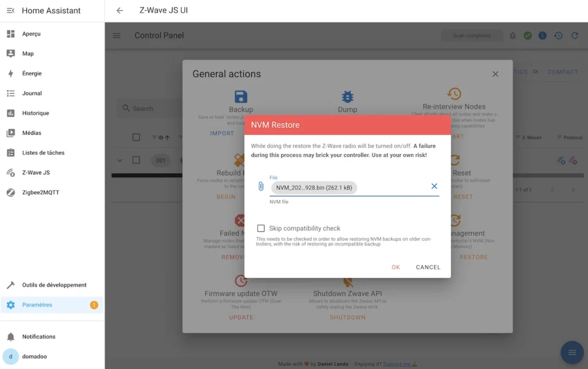
Task: Open Z-Wave JS in the sidebar
Action: tap(52, 173)
